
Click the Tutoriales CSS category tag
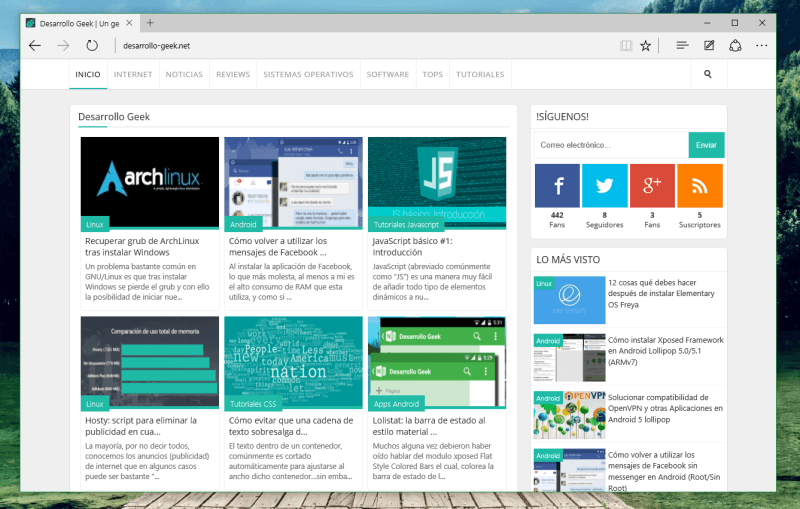click(x=253, y=404)
